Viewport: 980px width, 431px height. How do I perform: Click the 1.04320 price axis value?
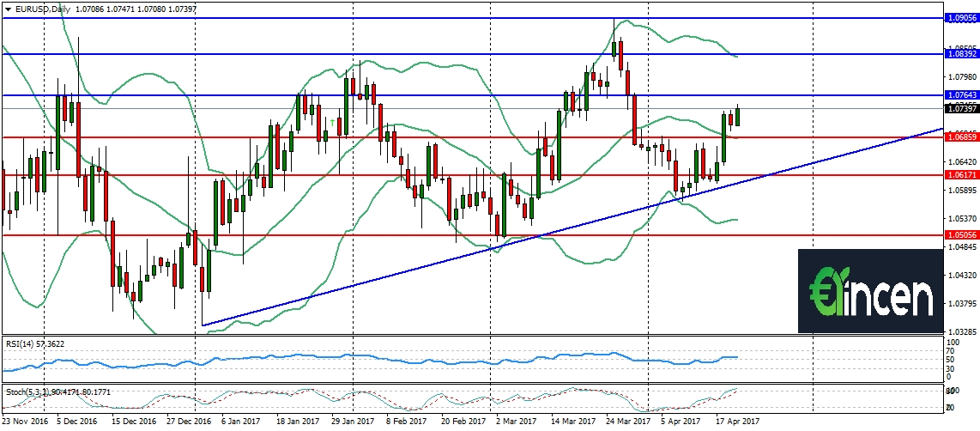point(963,276)
